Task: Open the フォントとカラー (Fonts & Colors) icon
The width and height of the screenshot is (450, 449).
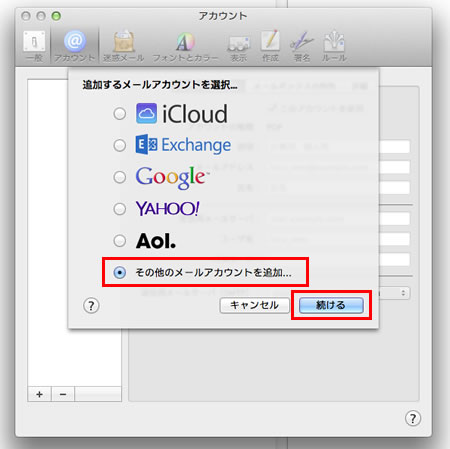Action: click(185, 46)
